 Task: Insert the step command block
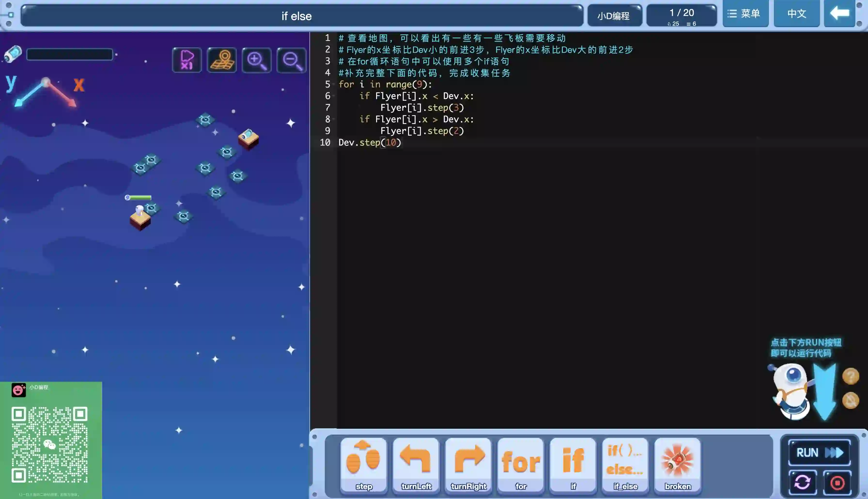pos(364,464)
